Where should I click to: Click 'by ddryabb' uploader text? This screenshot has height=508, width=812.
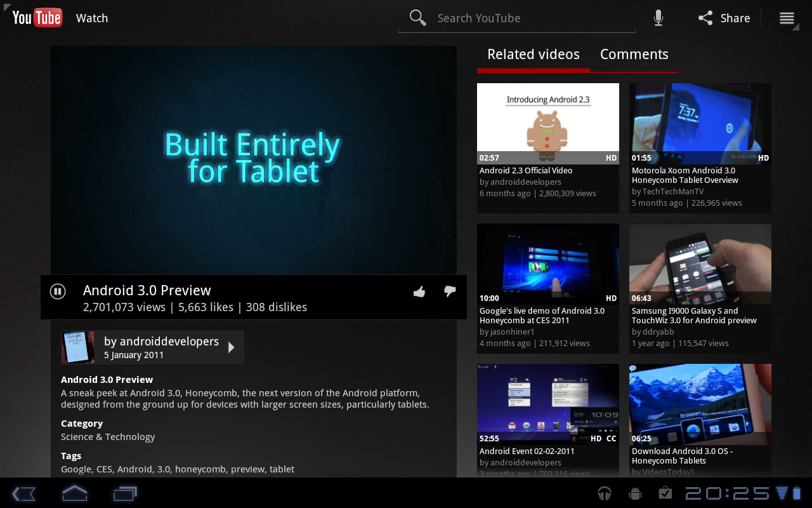[653, 331]
